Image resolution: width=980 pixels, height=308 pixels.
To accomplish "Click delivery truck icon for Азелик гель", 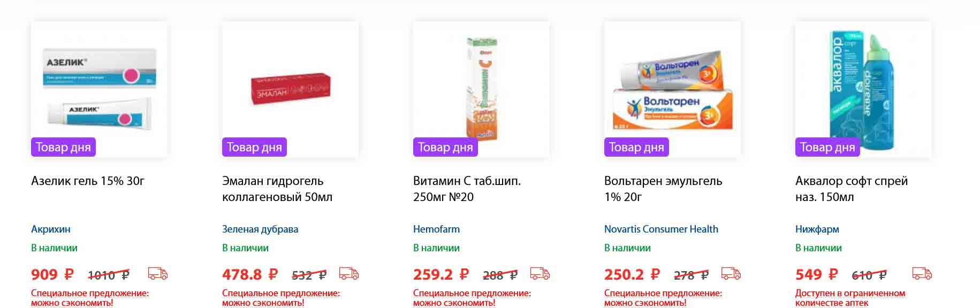I will point(157,274).
